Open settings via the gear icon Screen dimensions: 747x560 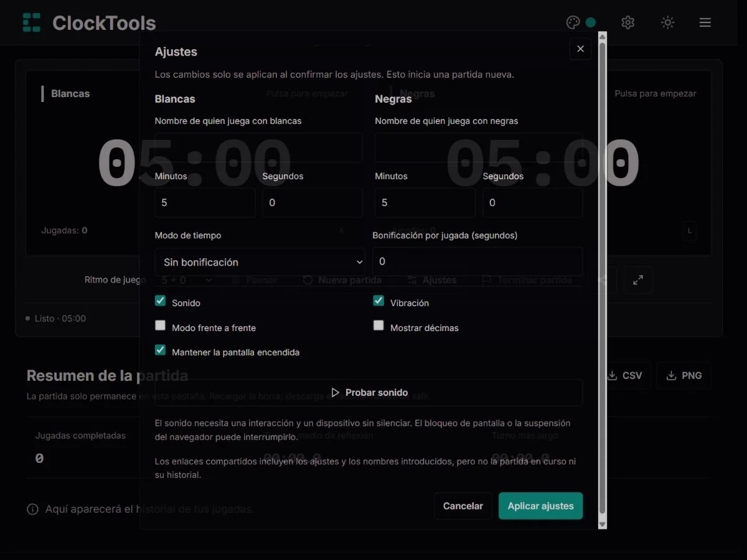coord(627,22)
